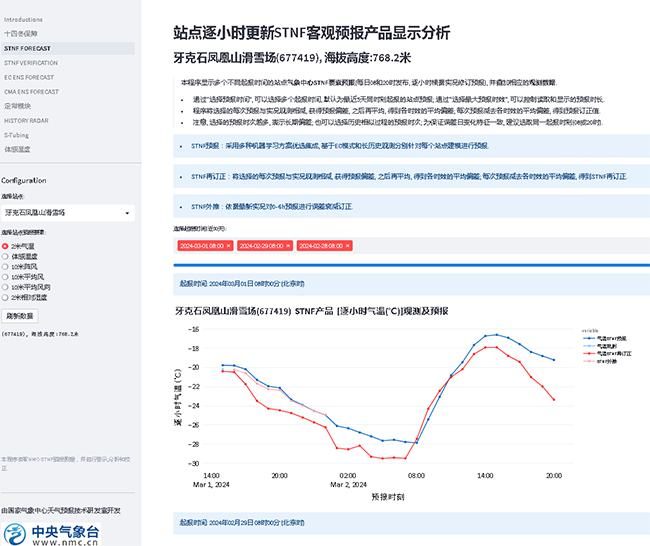Open the STNF VERIFICATION page
Screen dimensions: 650x546
pyautogui.click(x=31, y=62)
